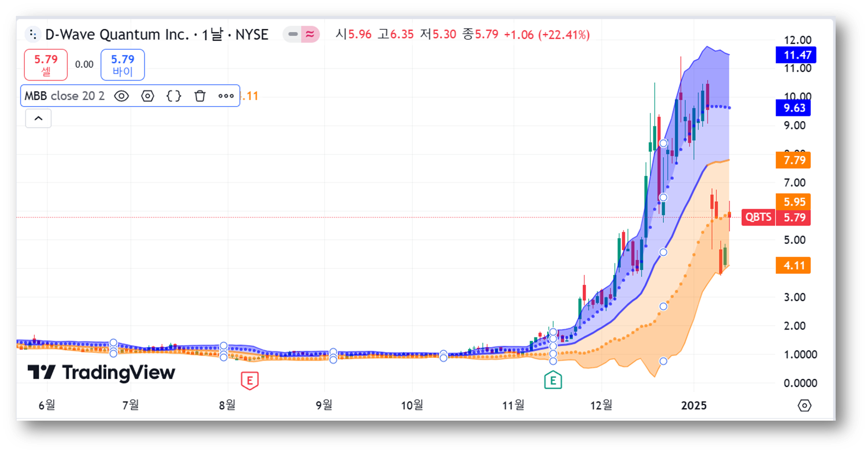Viewport: 868px width, 453px height.
Task: Open MBB more options three-dots menu
Action: click(226, 96)
